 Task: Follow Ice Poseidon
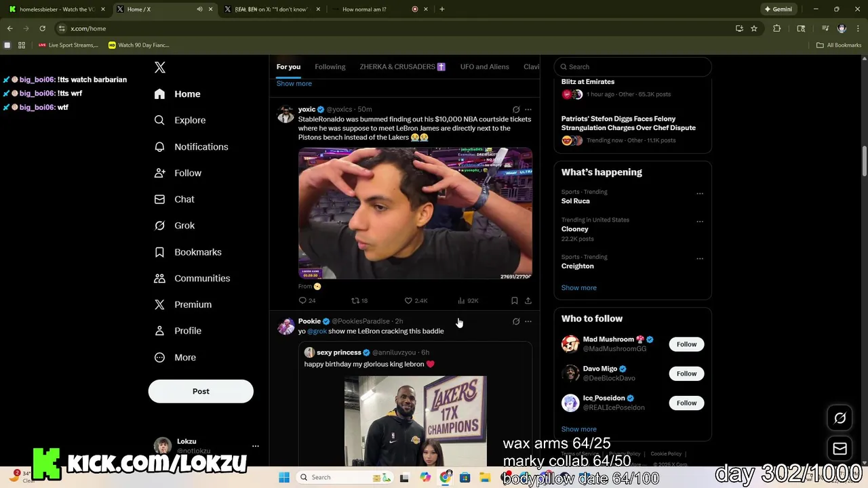click(686, 403)
